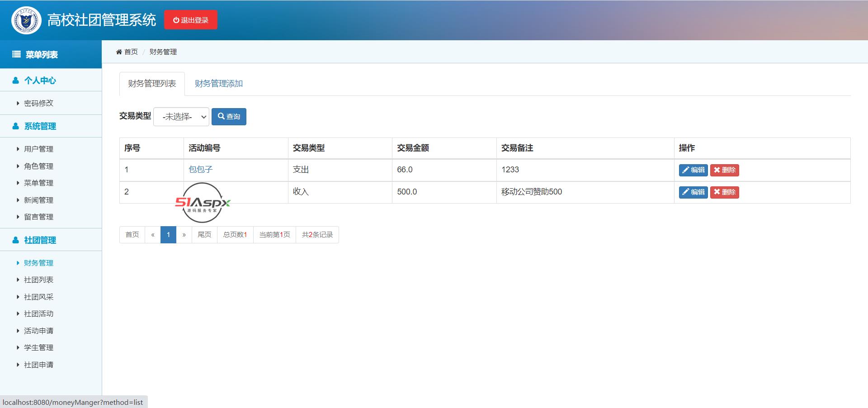Click the user icon beside 系统管理
The height and width of the screenshot is (408, 868).
(x=16, y=126)
